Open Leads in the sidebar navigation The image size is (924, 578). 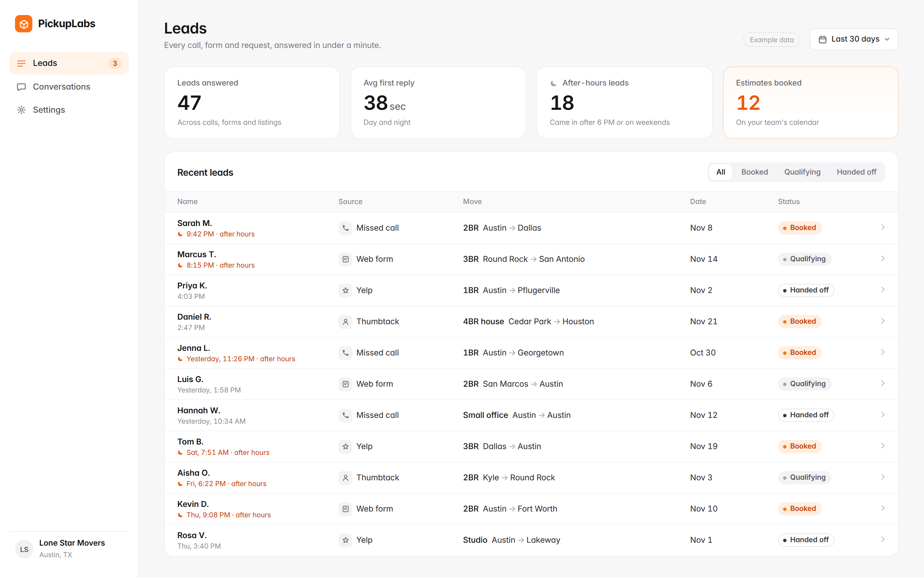69,64
